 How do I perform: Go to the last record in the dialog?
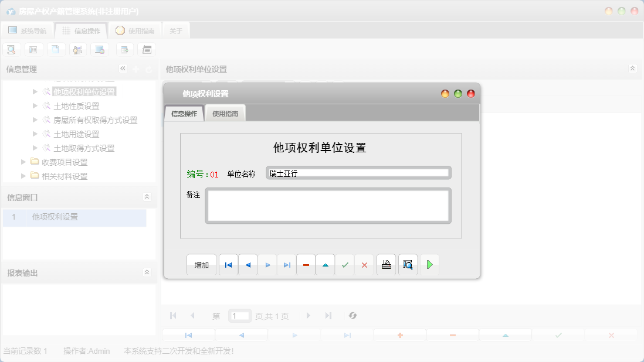point(286,265)
